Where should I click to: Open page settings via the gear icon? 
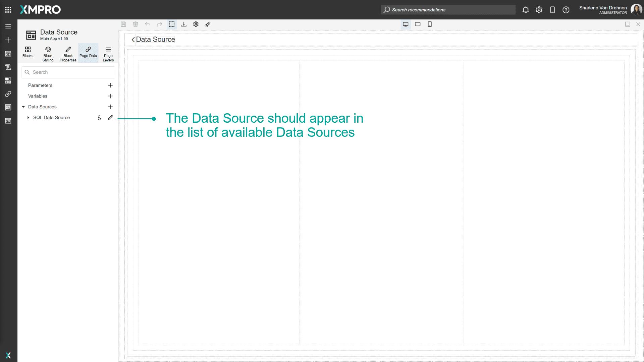[196, 24]
